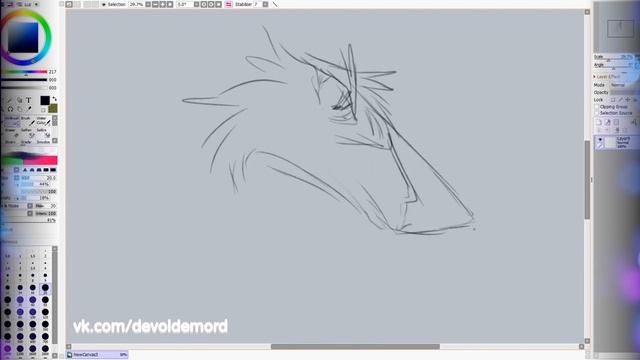Click the 29.7% zoom field
The height and width of the screenshot is (360, 640).
coord(137,4)
